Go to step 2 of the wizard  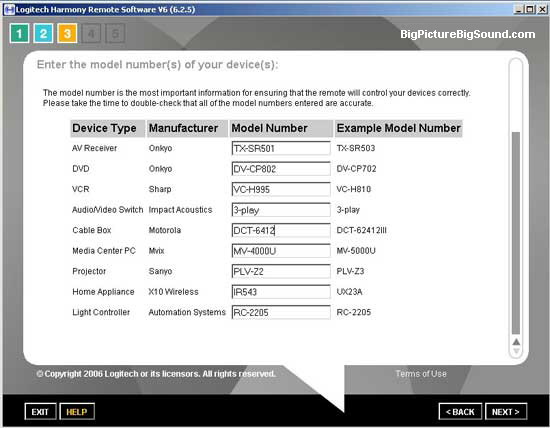[43, 33]
